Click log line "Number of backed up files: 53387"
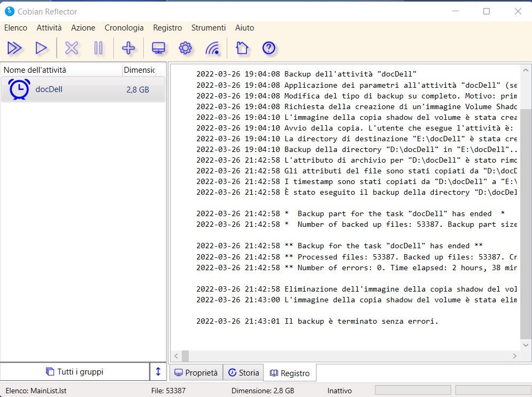Viewport: 532px width, 397px height. pyautogui.click(x=357, y=225)
